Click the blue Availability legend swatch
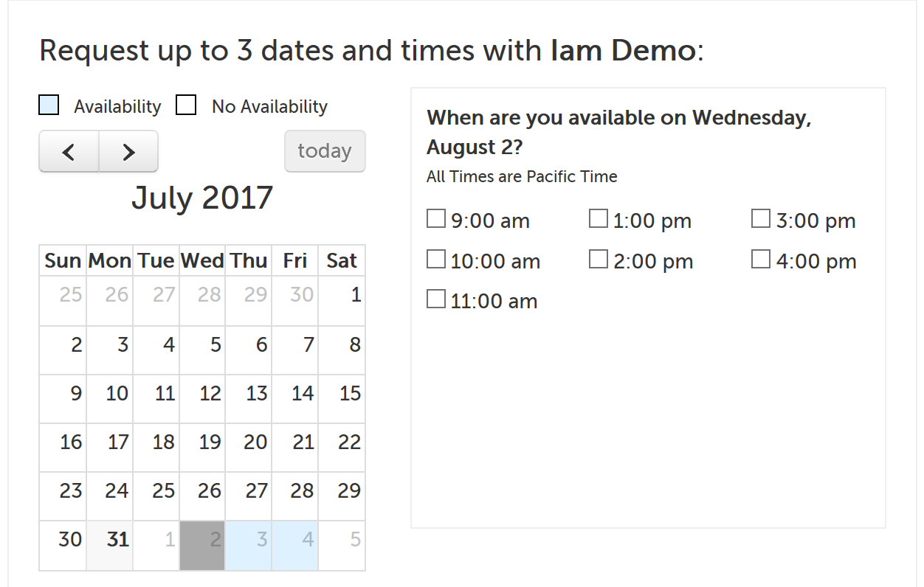The height and width of the screenshot is (587, 924). pos(48,105)
